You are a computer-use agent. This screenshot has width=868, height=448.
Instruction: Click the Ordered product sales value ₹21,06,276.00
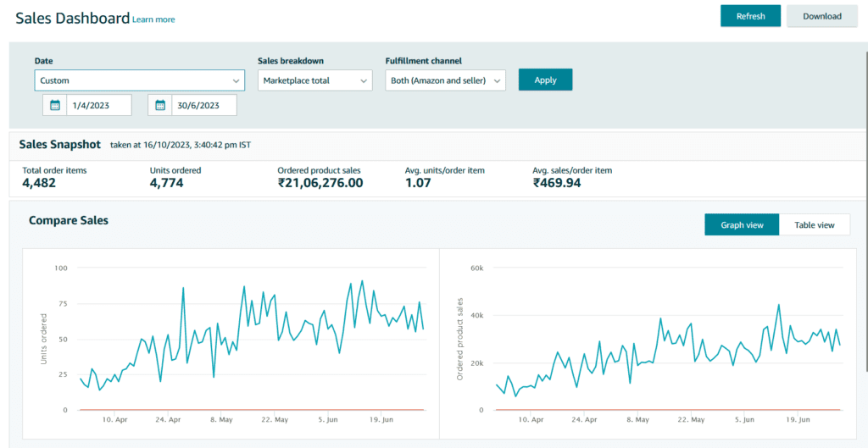pyautogui.click(x=320, y=183)
